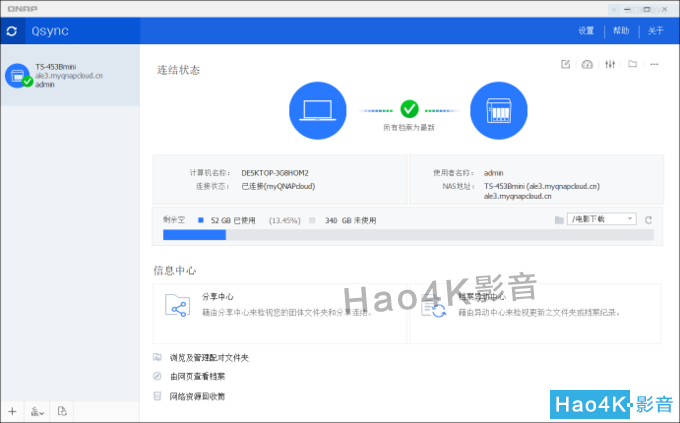
Task: Click the edit pencil icon in toolbar
Action: (566, 64)
